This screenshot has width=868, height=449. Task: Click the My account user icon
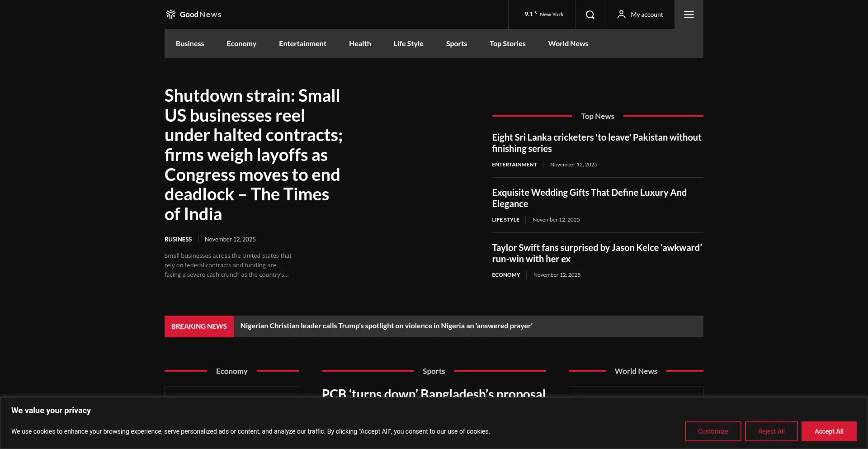coord(621,14)
